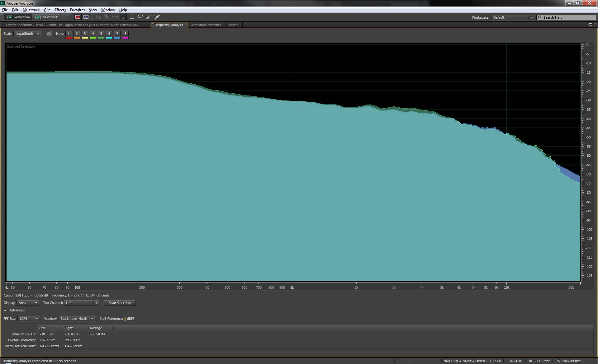Screen dimensions: 598x364
Task: Select the Spot Healing Brush tool
Action: coord(157,17)
